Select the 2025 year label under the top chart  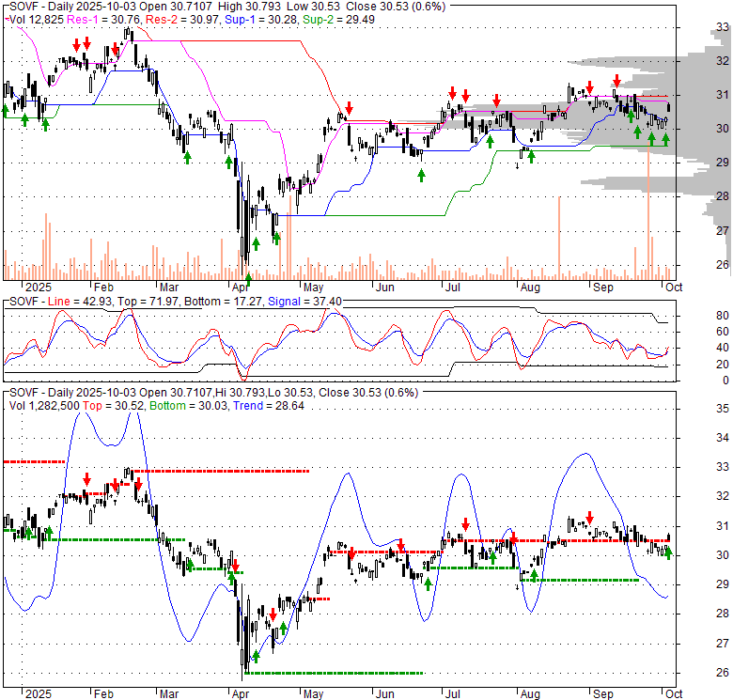point(39,287)
